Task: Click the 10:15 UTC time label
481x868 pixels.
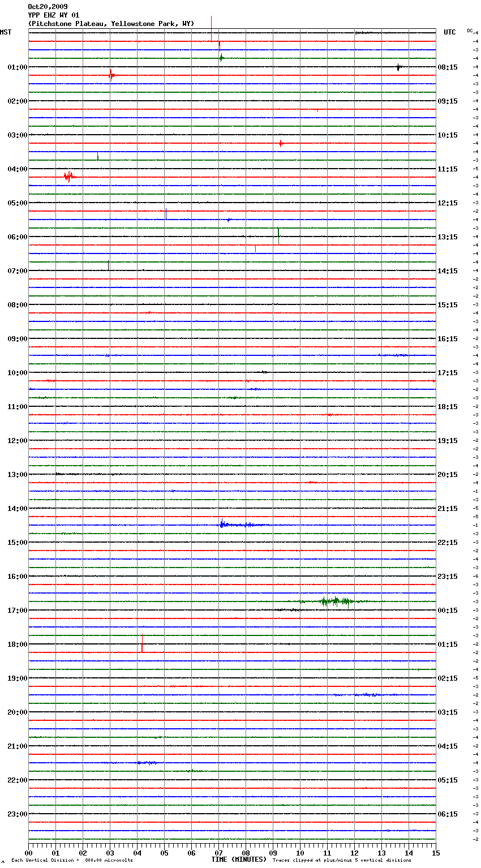Action: (x=448, y=135)
